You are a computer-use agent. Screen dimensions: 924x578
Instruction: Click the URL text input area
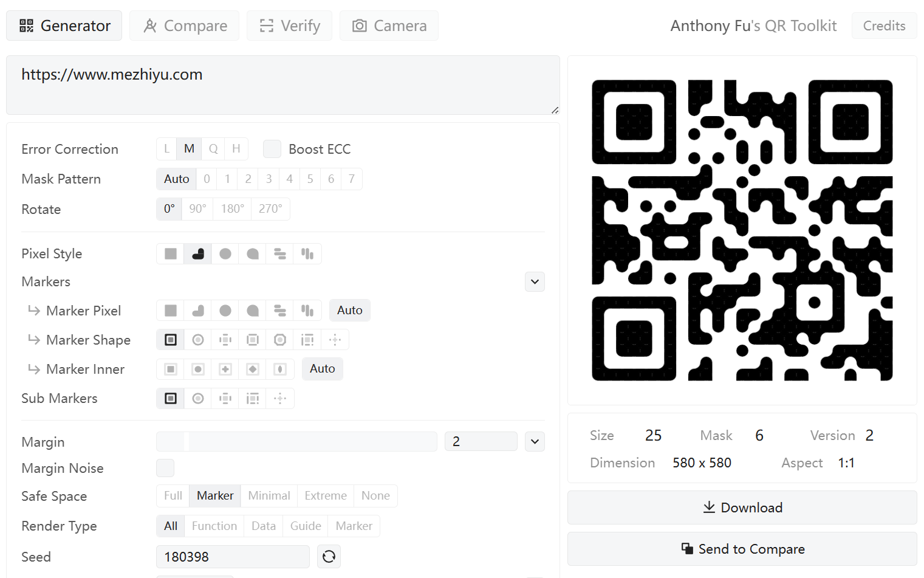[x=282, y=85]
